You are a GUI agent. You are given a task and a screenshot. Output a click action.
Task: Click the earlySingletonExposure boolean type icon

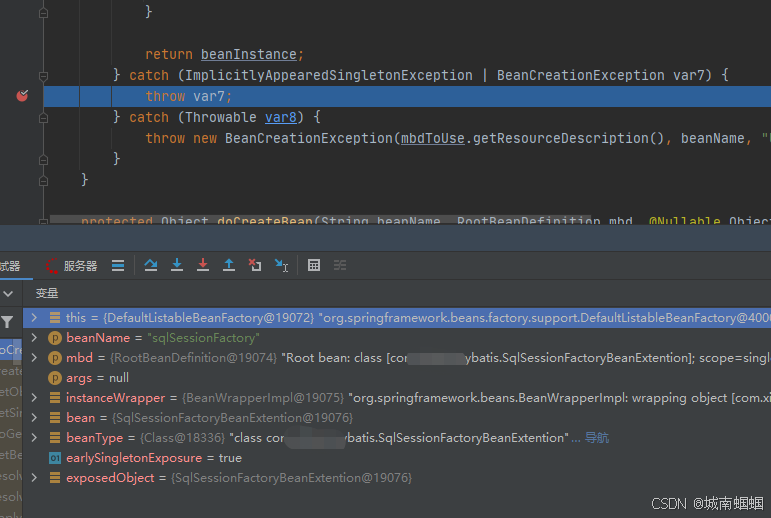(x=55, y=458)
